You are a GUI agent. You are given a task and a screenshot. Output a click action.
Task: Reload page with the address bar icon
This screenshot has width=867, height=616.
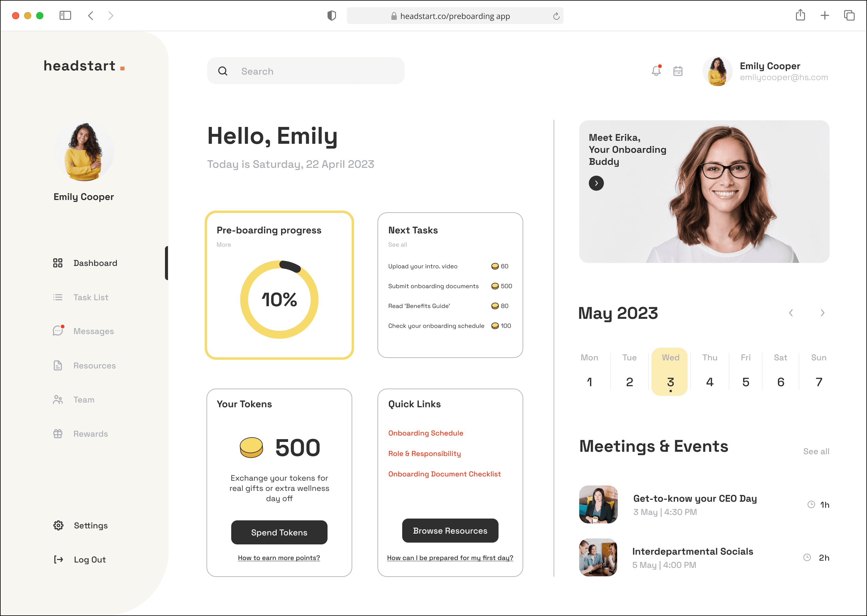point(556,16)
